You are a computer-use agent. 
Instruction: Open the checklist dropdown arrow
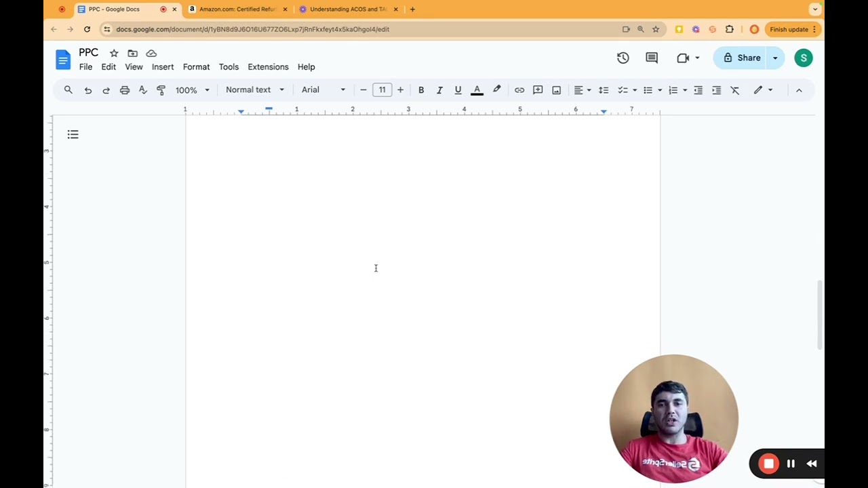635,89
